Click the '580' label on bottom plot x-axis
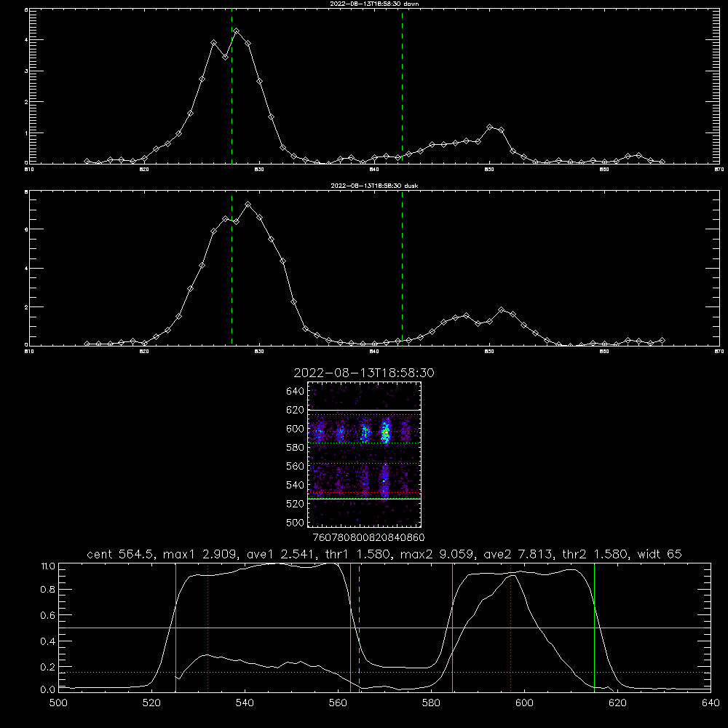 pyautogui.click(x=431, y=703)
